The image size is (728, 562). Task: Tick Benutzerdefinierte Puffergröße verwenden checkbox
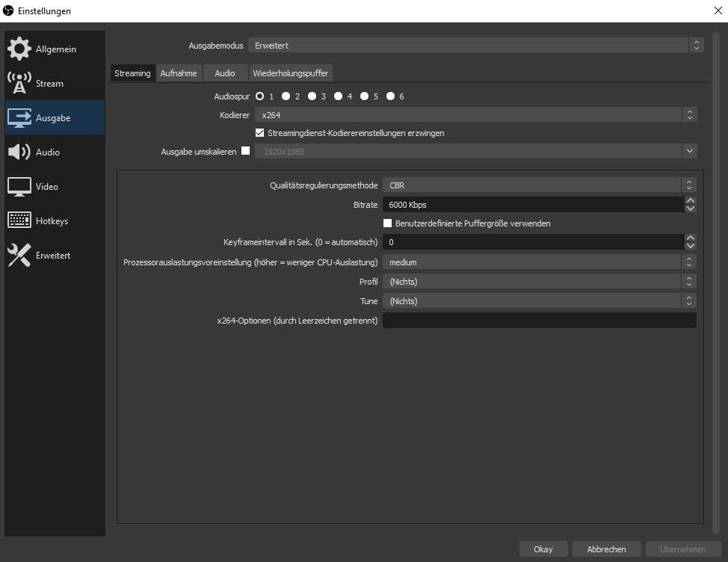click(x=387, y=223)
